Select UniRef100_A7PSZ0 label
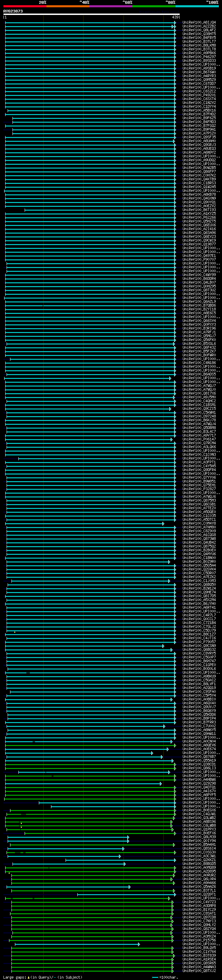The height and width of the screenshot is (980, 222). point(199,133)
